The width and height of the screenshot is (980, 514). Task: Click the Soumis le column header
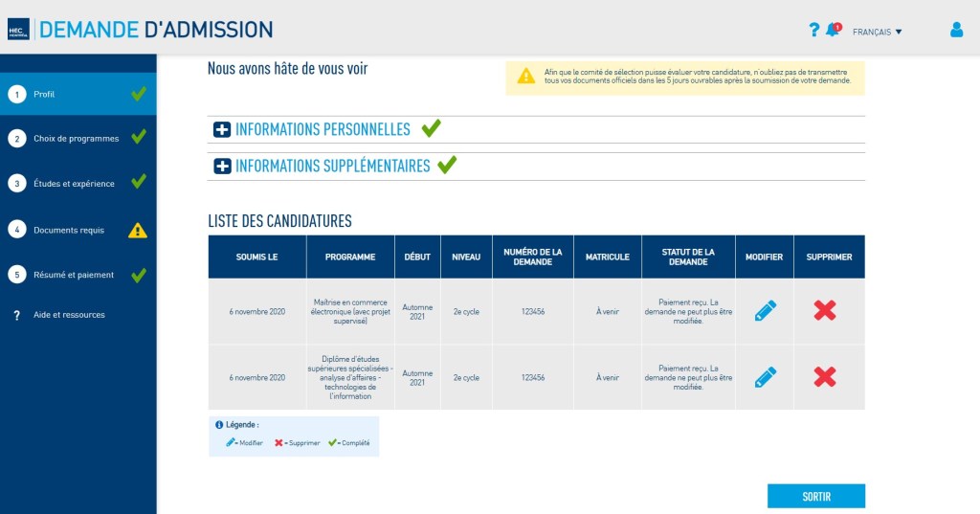click(256, 257)
